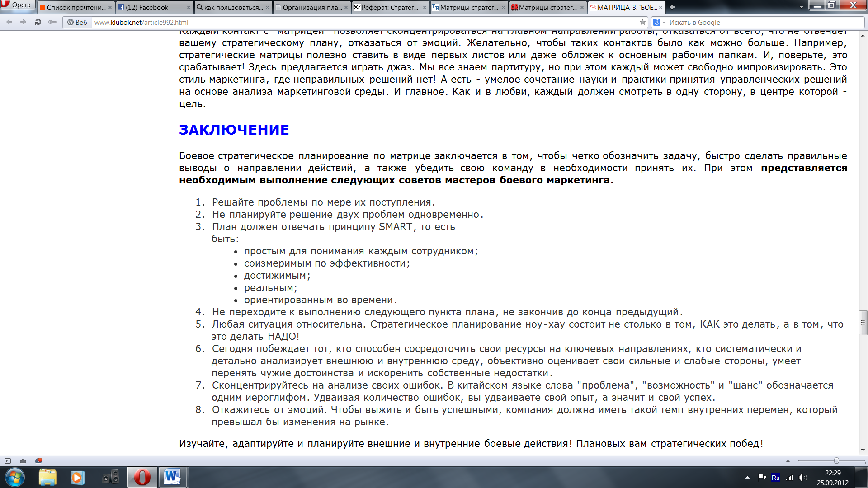This screenshot has width=868, height=488.
Task: Close the 'Организация пла...' tab
Action: [x=346, y=8]
